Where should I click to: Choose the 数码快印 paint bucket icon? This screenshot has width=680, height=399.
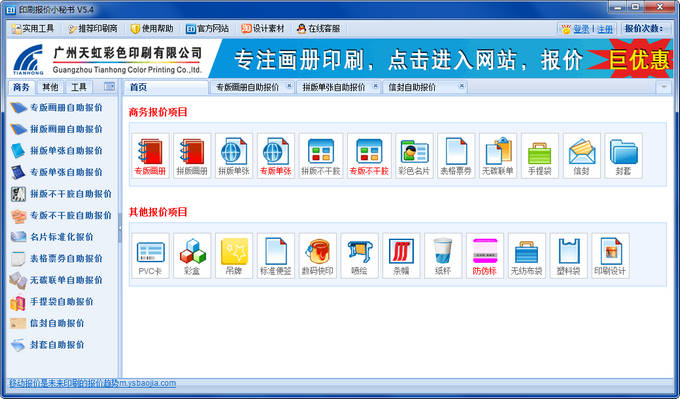[x=317, y=256]
